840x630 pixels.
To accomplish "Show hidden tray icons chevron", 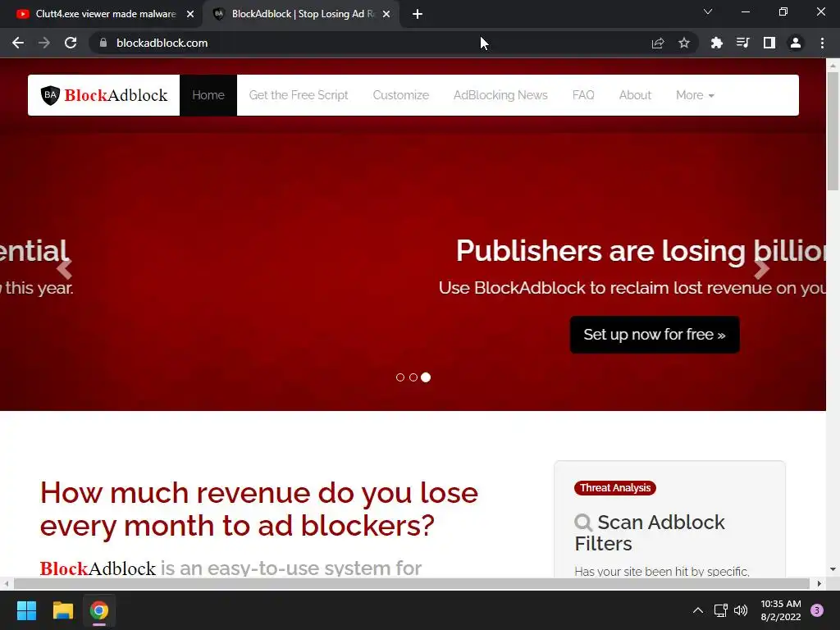I will pos(698,610).
